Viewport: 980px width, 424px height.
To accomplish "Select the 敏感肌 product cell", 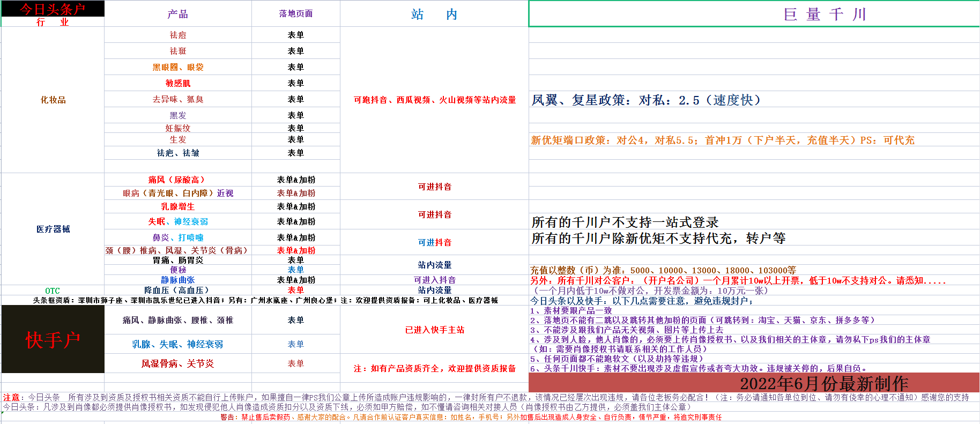I will point(177,83).
